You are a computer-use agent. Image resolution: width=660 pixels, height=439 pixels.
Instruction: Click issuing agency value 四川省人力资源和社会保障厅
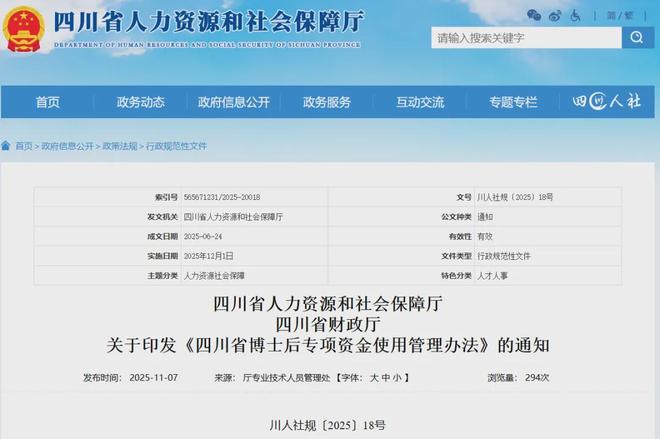click(x=233, y=217)
